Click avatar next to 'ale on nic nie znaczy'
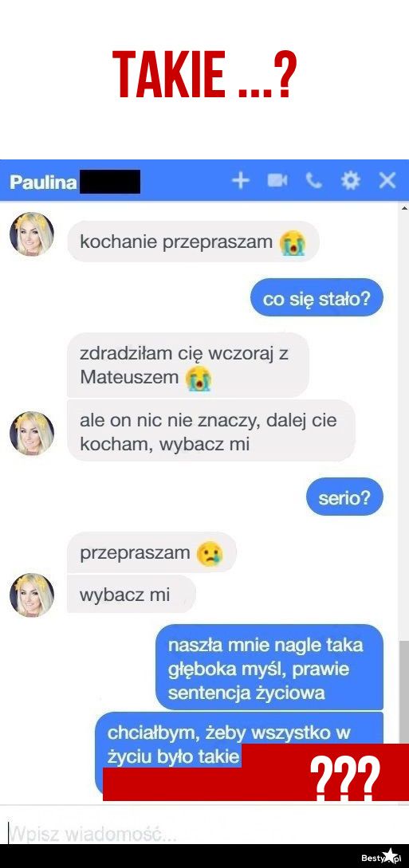This screenshot has height=868, width=409. (x=32, y=434)
